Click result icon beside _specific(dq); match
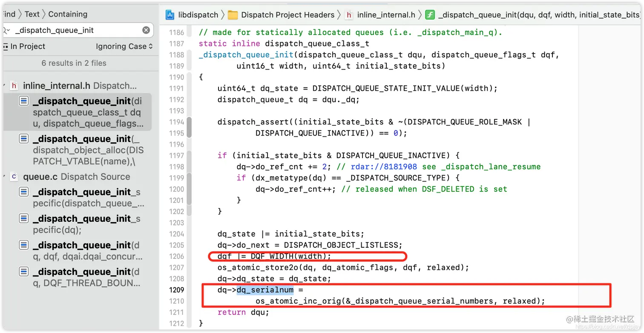 pos(24,219)
